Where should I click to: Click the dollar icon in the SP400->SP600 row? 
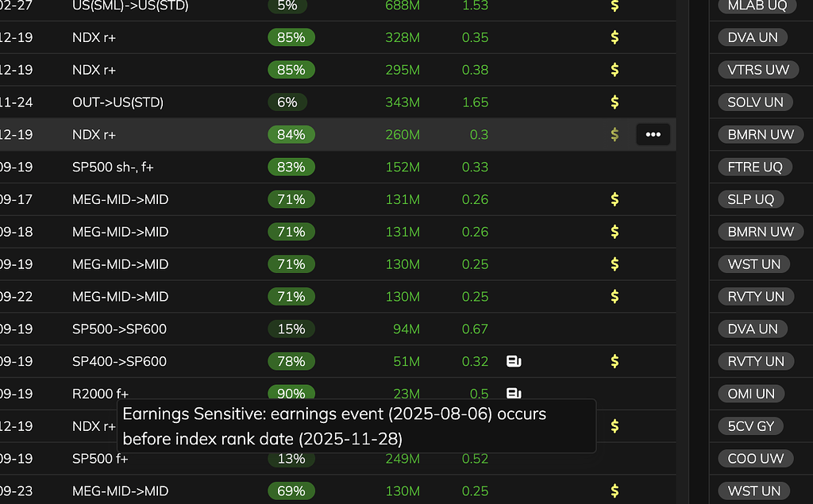click(615, 362)
